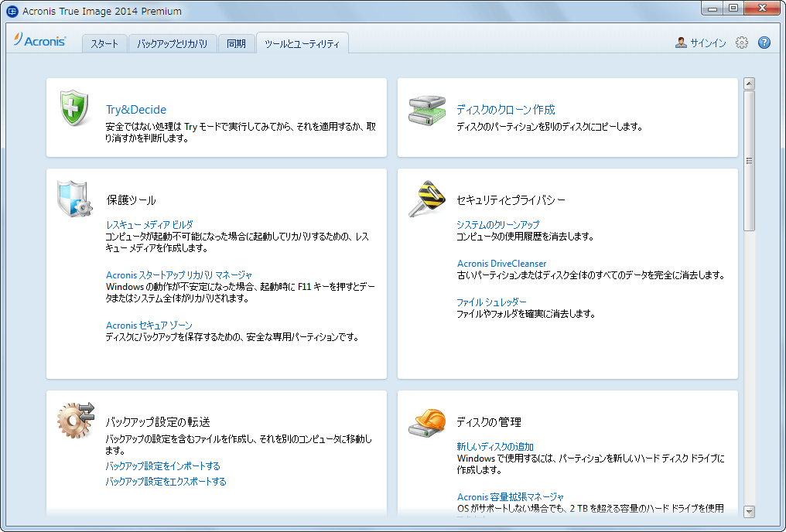The height and width of the screenshot is (532, 786).
Task: Open レスキュー メディア ビルダ
Action: [x=149, y=224]
